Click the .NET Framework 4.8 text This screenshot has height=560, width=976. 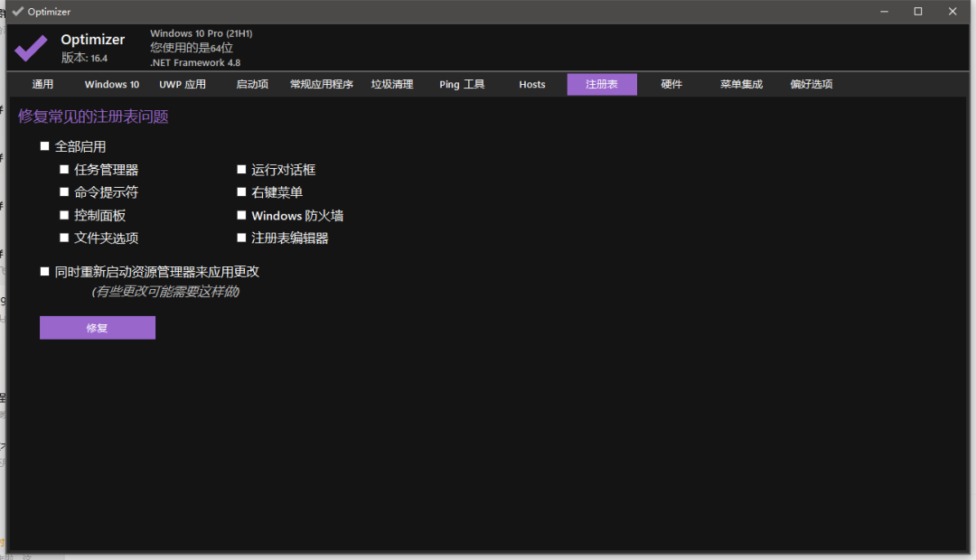pos(195,63)
